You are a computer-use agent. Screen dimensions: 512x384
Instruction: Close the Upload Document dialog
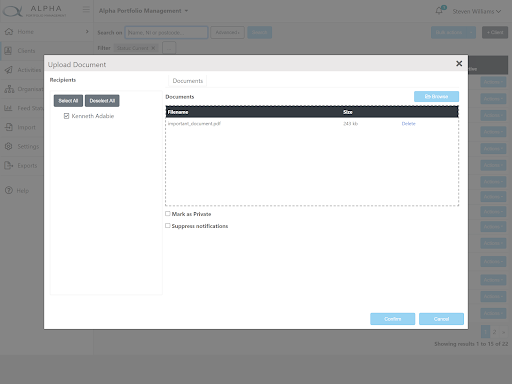pos(459,63)
